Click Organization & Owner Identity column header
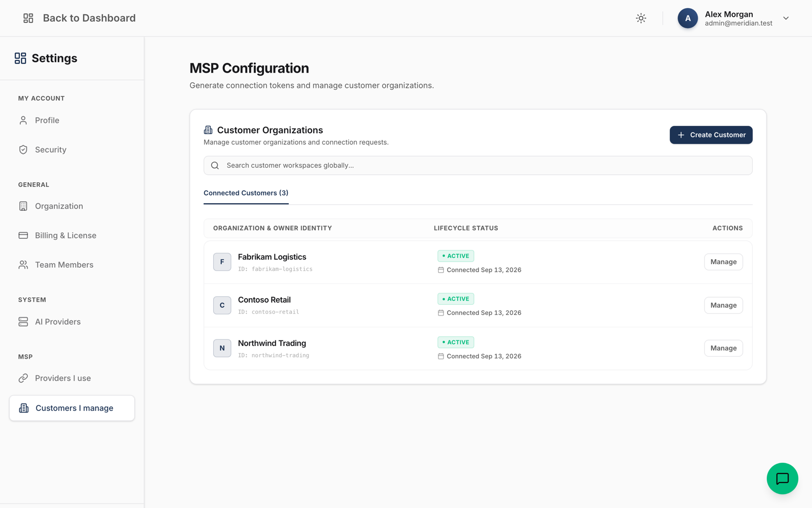This screenshot has height=508, width=812. pos(273,229)
